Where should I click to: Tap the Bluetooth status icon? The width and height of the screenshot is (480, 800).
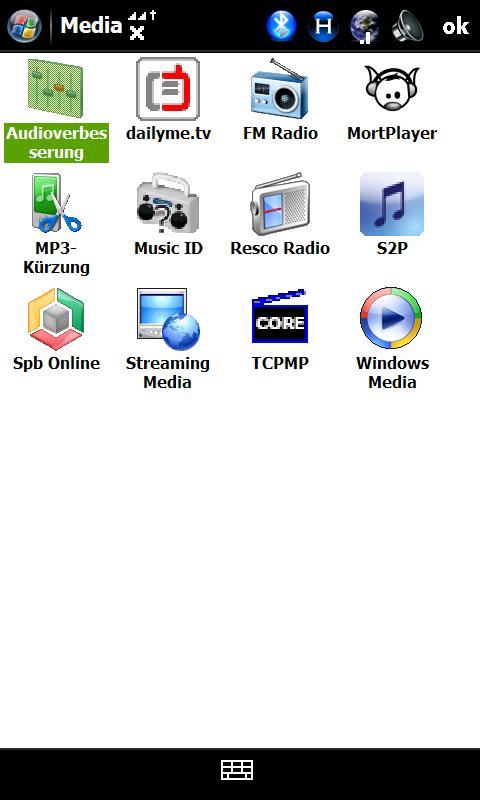282,26
